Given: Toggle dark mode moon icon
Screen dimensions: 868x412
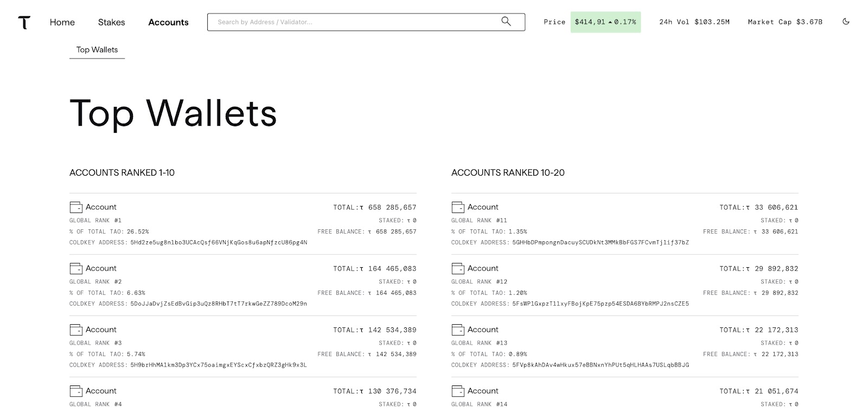Looking at the screenshot, I should tap(846, 22).
